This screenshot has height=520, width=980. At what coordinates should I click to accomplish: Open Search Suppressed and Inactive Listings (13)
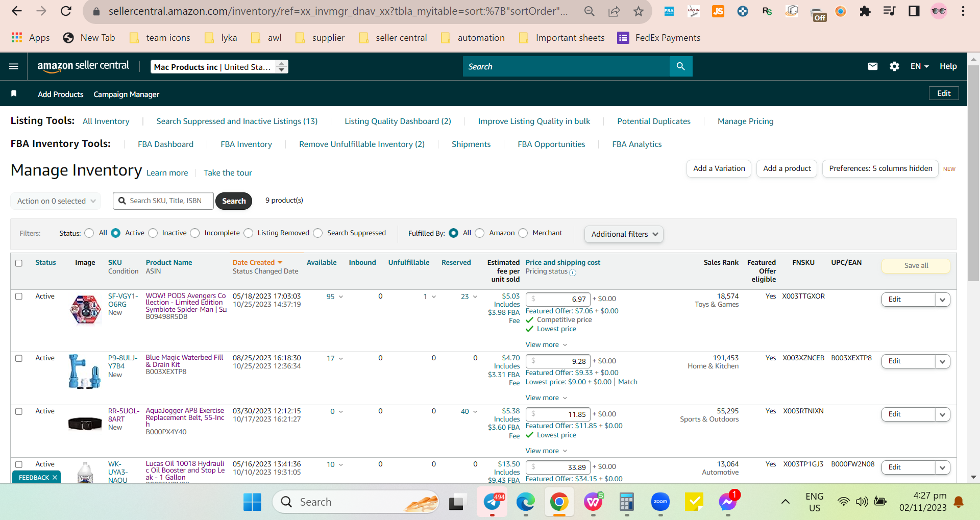[x=237, y=121]
